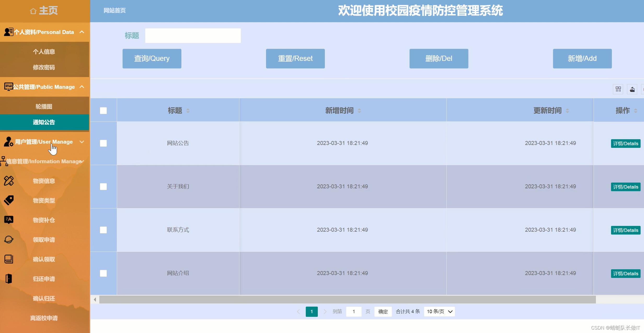
Task: Click the 新增/Add button
Action: click(x=582, y=59)
